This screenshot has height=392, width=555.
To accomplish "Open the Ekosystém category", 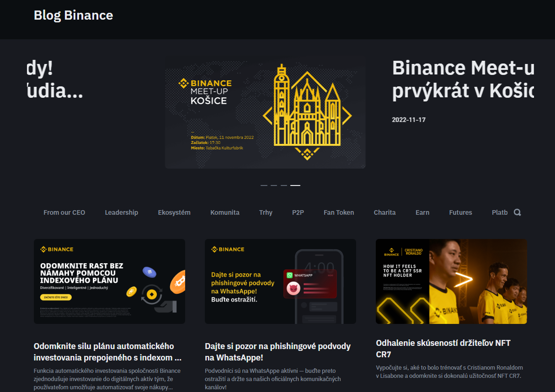I will coord(174,212).
